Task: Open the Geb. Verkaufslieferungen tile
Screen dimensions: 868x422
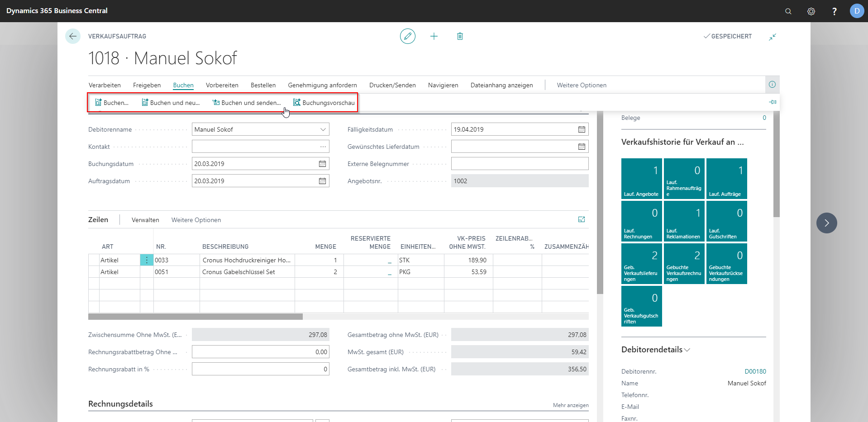Action: click(x=642, y=264)
